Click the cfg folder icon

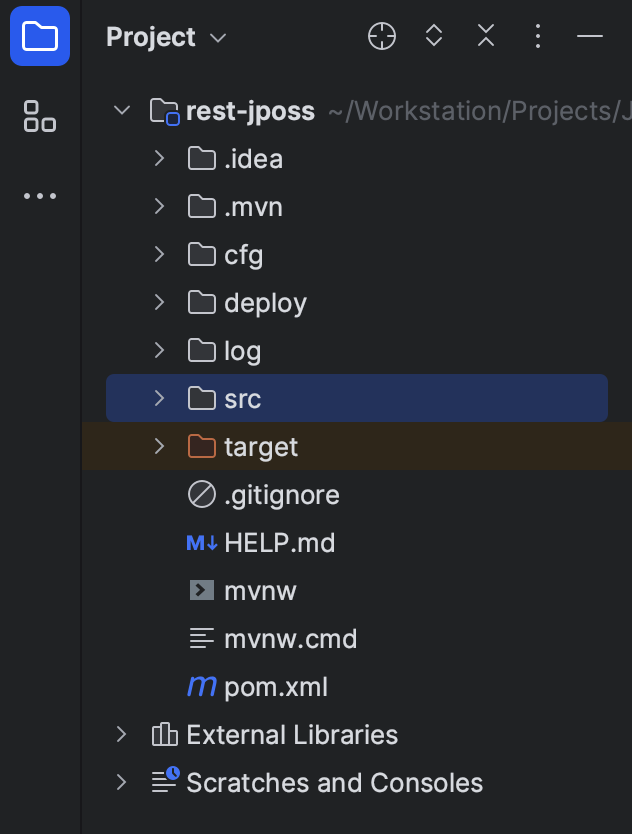click(x=202, y=254)
